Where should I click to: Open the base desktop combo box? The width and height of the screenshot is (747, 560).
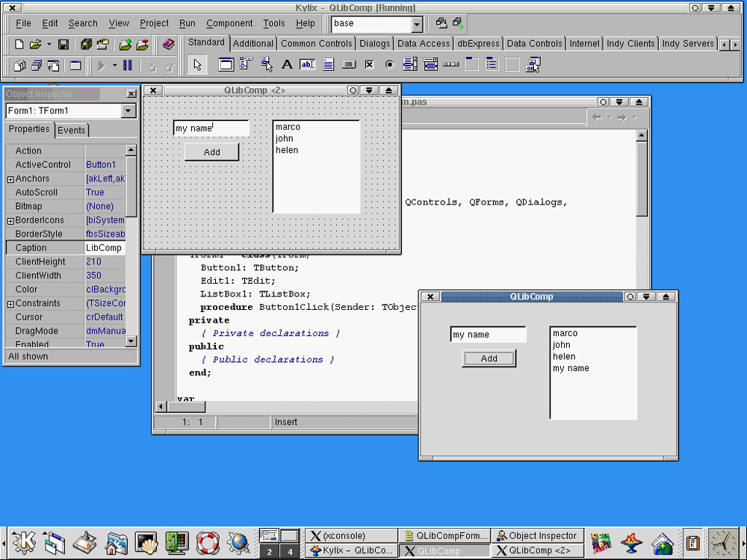[x=417, y=24]
